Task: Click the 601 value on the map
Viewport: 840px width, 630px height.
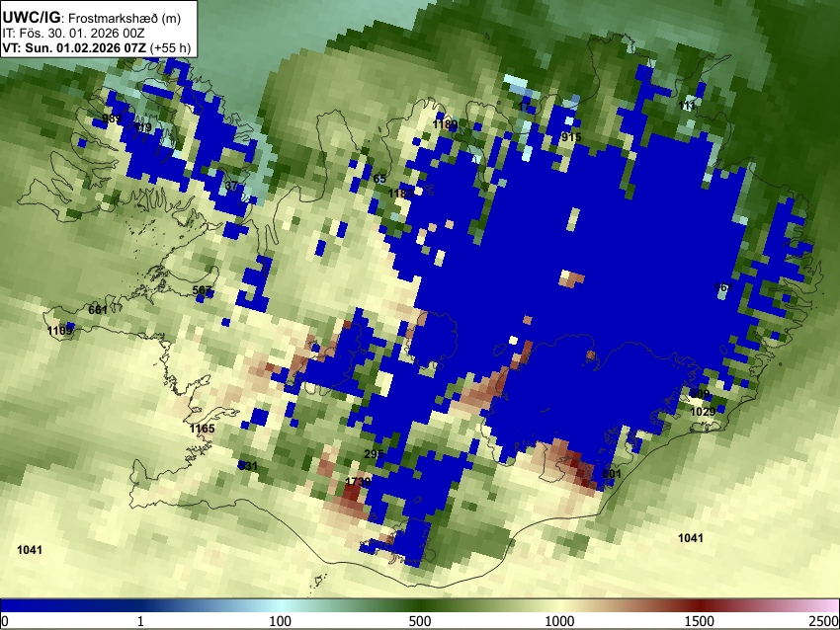Action: (612, 474)
